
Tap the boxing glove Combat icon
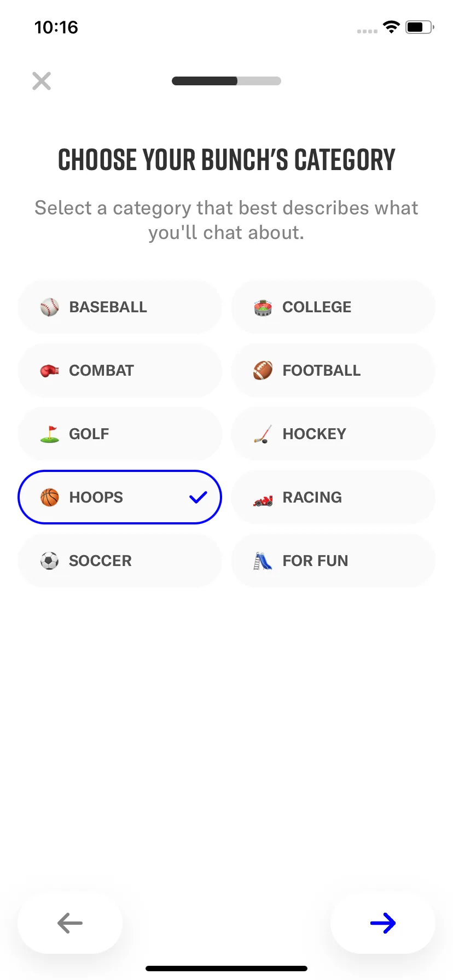(49, 371)
